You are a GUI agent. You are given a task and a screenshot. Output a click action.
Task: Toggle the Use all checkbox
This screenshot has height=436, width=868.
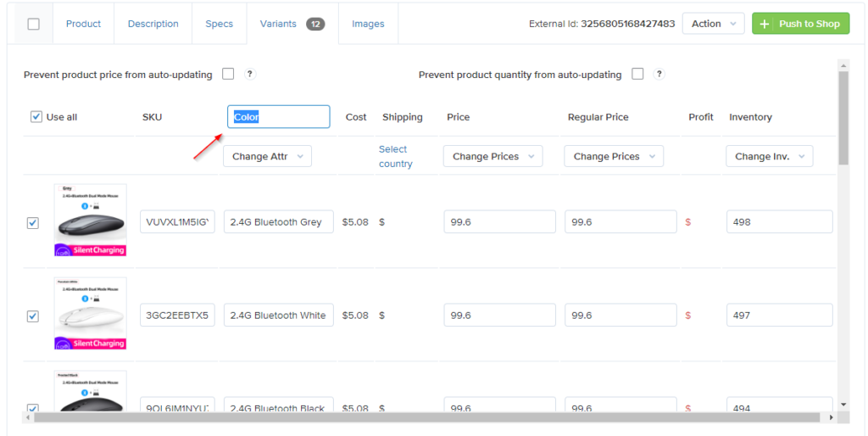tap(36, 117)
